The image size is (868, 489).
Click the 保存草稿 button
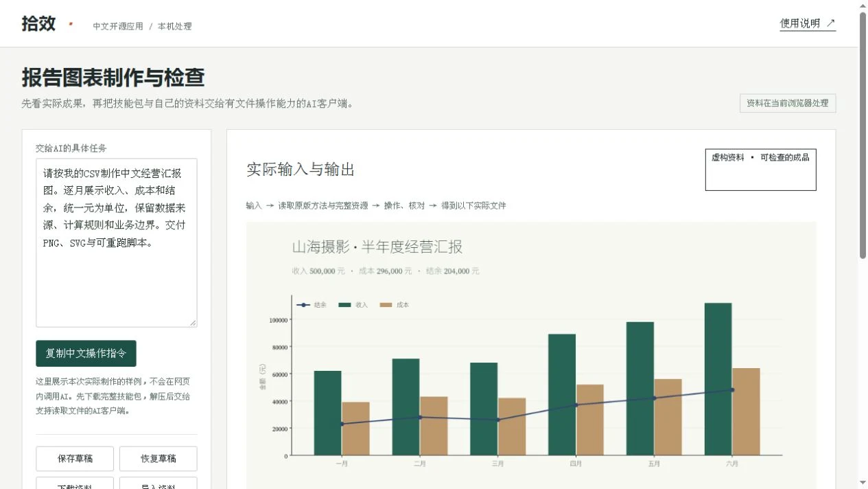tap(75, 459)
